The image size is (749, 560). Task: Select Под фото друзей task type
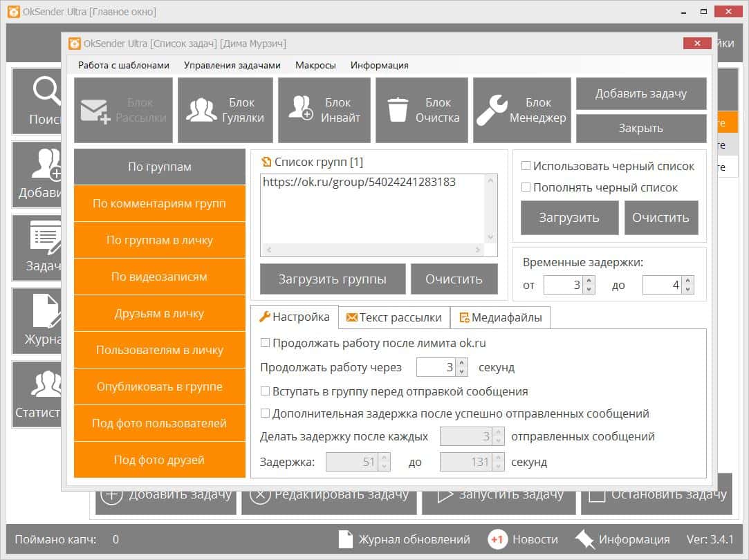[160, 460]
